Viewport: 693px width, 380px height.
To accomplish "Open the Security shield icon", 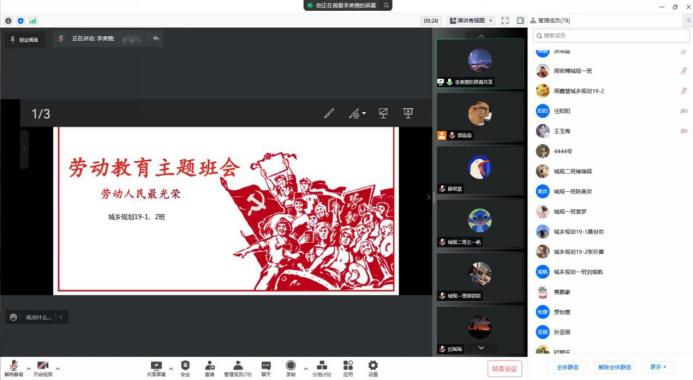I will tap(185, 368).
